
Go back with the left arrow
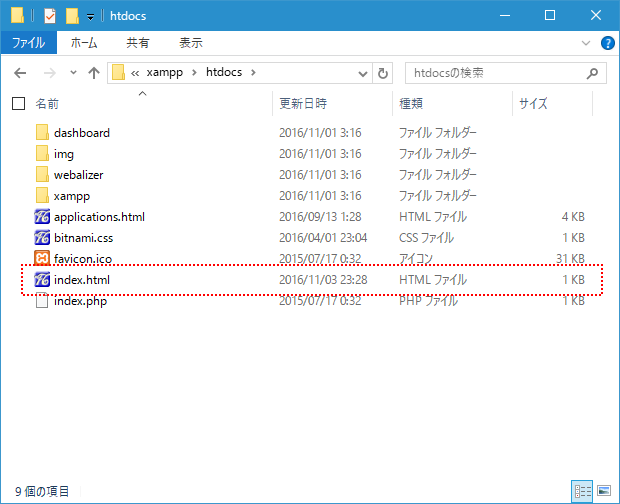(x=20, y=73)
